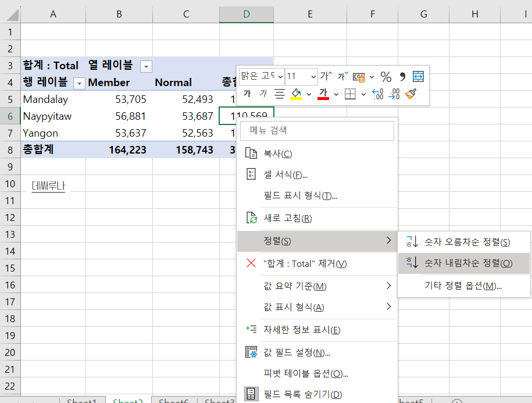The width and height of the screenshot is (532, 403).
Task: Select column D header
Action: tap(247, 14)
